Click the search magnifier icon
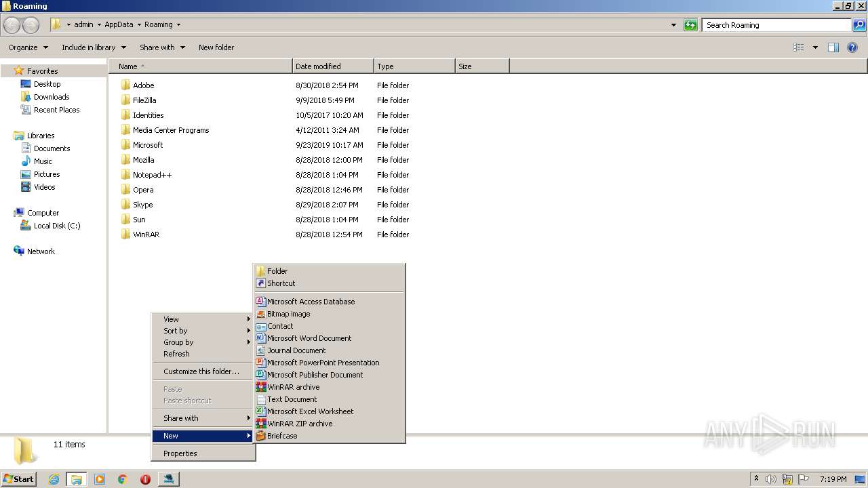This screenshot has width=868, height=488. point(859,25)
